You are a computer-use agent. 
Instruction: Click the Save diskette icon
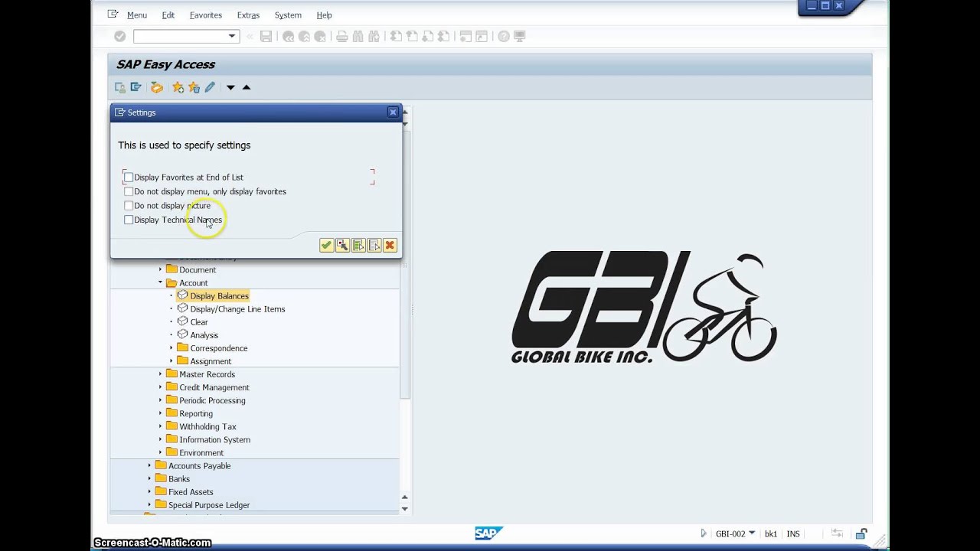click(x=266, y=36)
